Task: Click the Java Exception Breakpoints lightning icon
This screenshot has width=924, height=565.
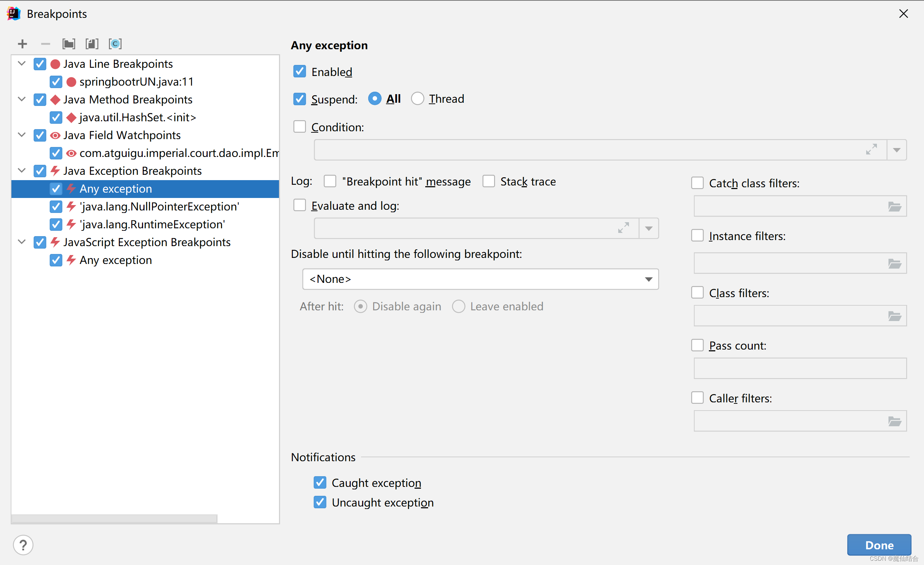Action: click(55, 172)
